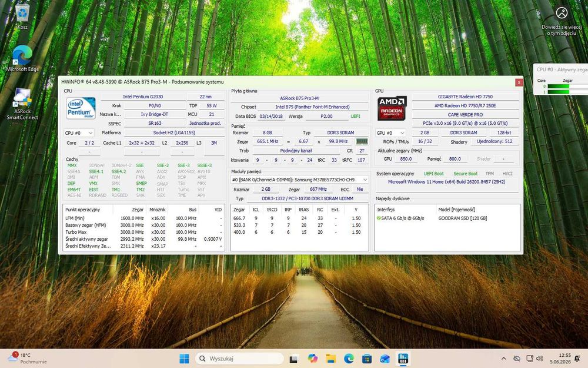
Task: Click the 'Secure Boot' label
Action: [465, 174]
